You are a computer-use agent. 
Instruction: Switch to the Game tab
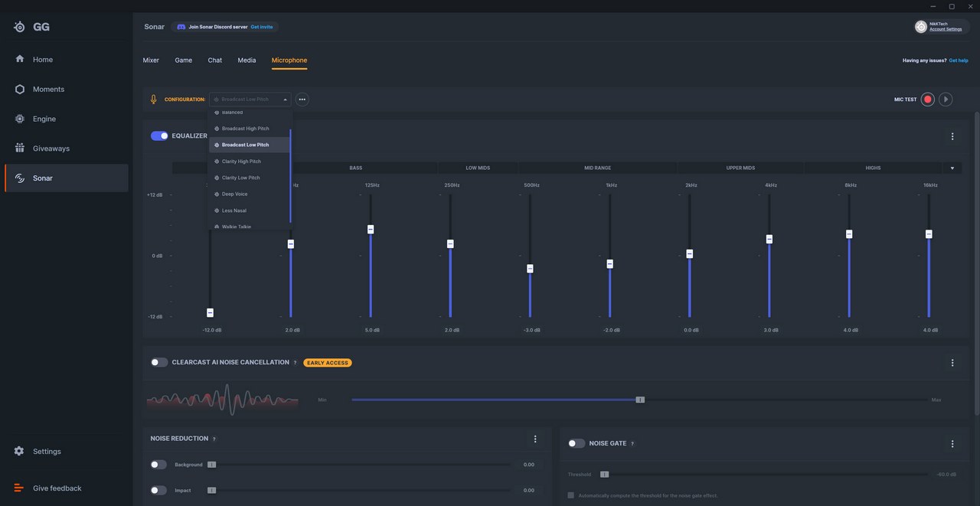point(183,60)
